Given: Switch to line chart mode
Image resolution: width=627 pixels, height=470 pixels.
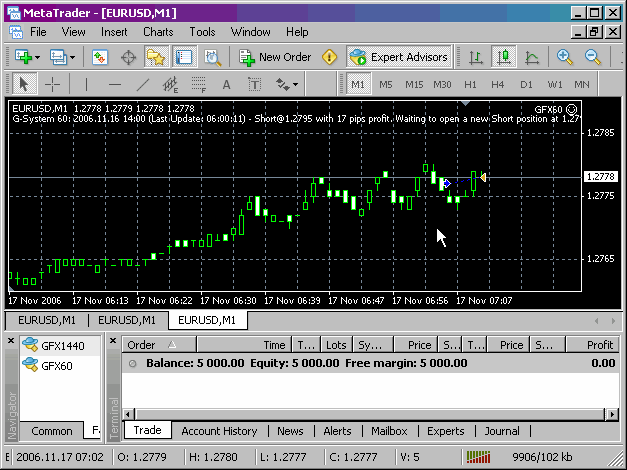Looking at the screenshot, I should 532,57.
